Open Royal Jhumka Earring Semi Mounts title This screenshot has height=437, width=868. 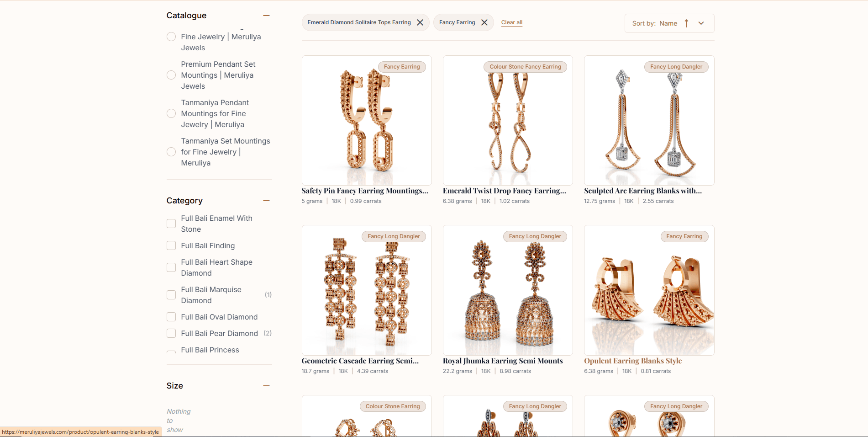pyautogui.click(x=503, y=361)
